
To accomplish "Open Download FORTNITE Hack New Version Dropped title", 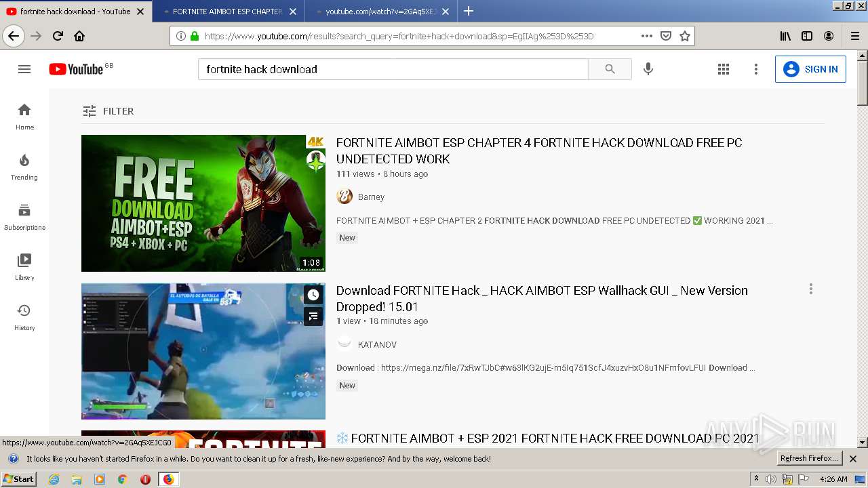I will (x=542, y=298).
